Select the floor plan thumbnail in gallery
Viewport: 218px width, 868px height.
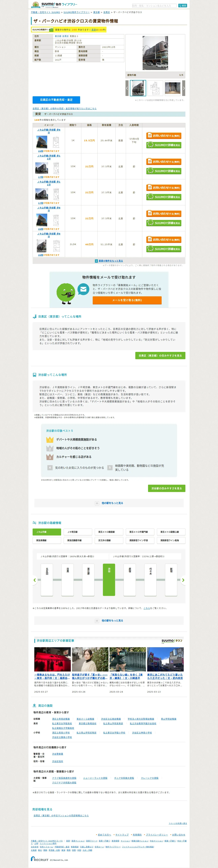tap(155, 88)
